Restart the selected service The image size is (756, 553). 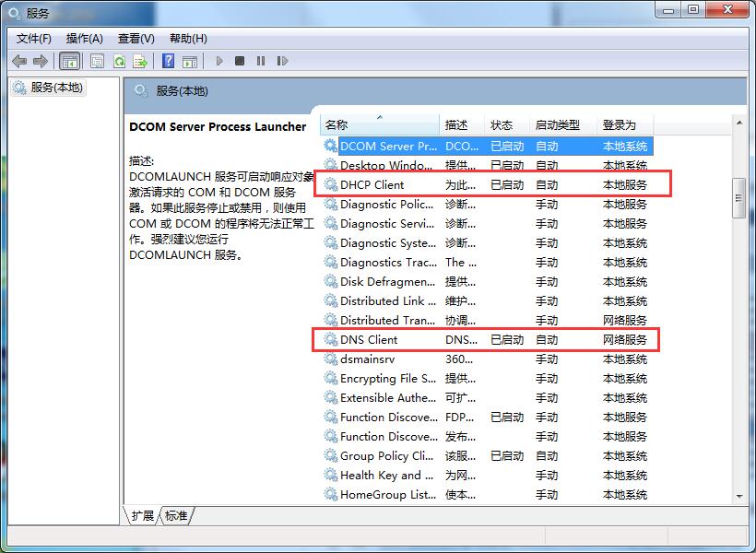point(283,61)
